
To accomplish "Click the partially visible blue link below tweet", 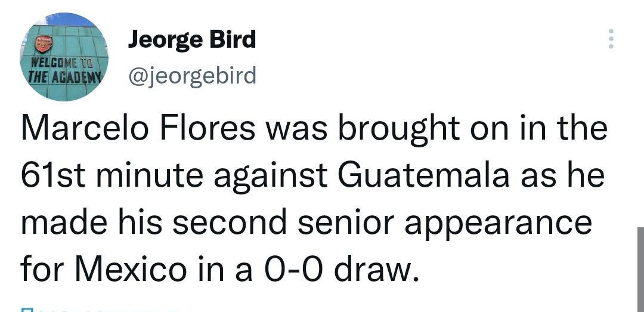I will coord(98,309).
